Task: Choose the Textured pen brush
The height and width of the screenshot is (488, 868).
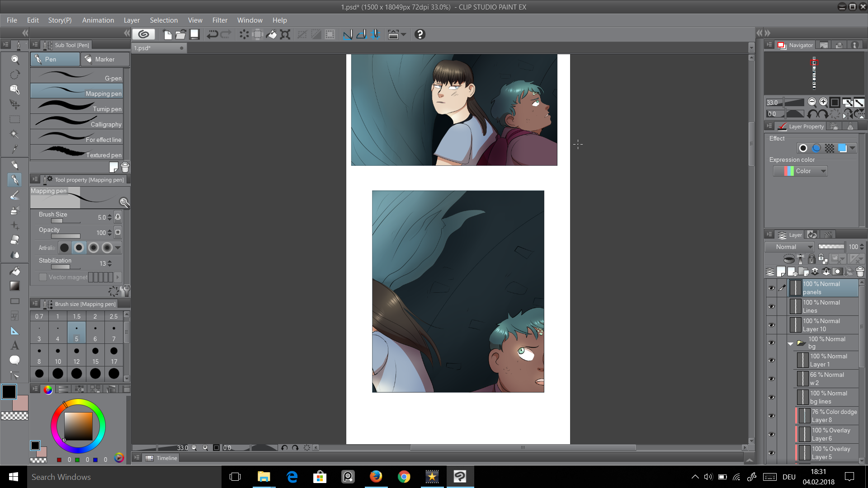Action: [77, 152]
